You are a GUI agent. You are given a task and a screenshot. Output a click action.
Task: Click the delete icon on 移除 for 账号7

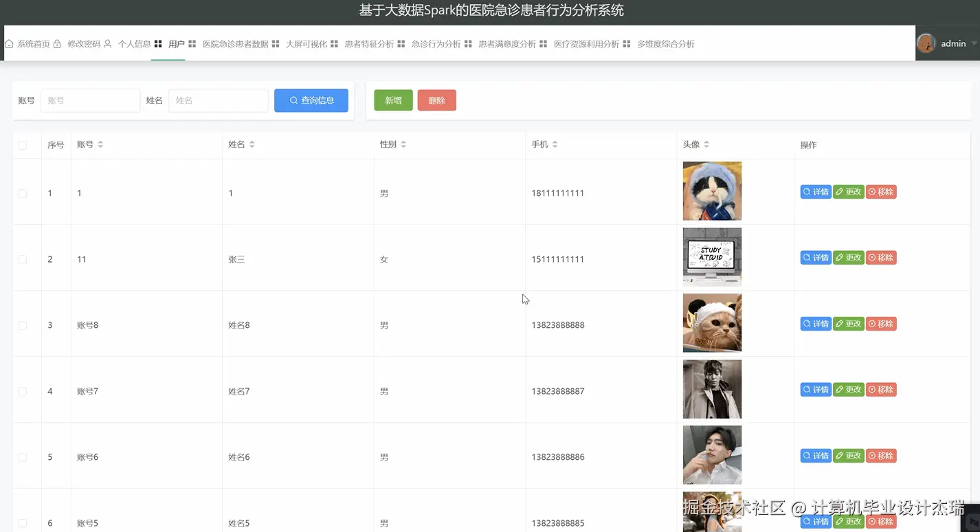click(x=873, y=389)
